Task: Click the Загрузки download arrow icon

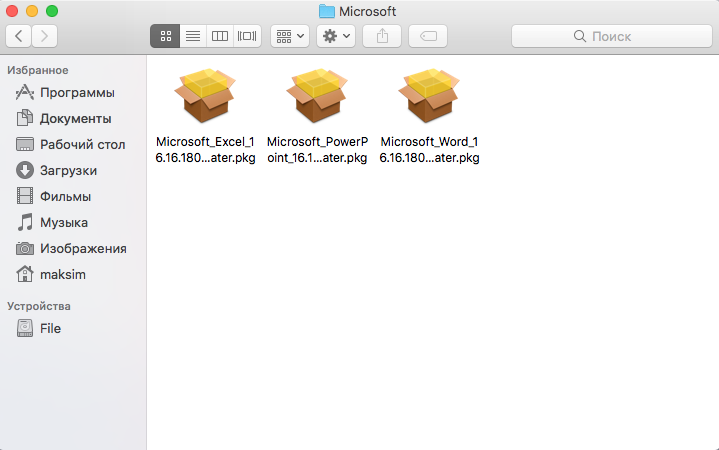Action: (x=25, y=170)
